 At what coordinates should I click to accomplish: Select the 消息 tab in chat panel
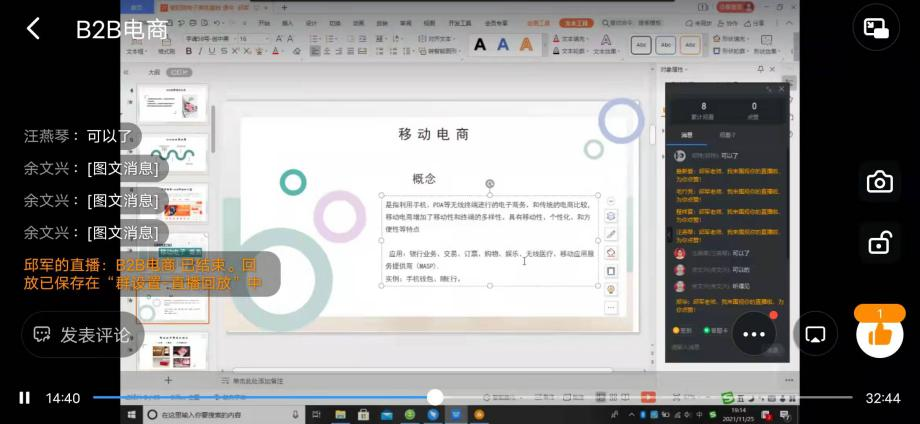point(687,134)
